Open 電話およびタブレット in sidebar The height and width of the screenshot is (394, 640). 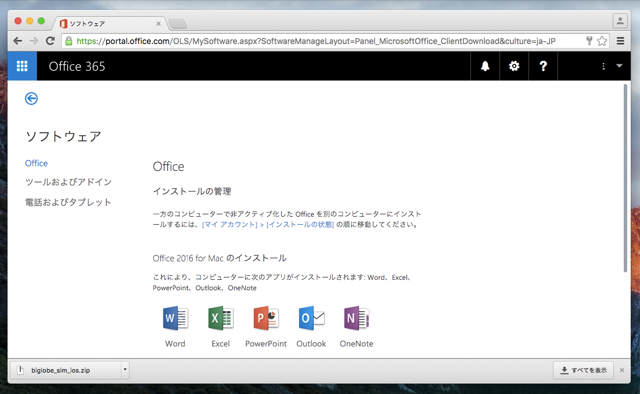coord(68,202)
